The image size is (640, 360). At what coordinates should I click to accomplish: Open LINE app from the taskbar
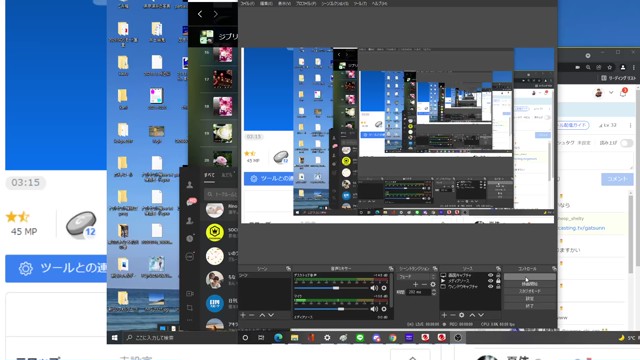click(360, 338)
